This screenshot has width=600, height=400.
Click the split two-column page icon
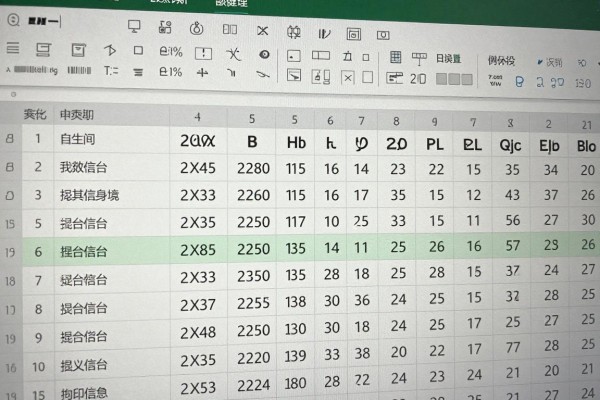230,29
